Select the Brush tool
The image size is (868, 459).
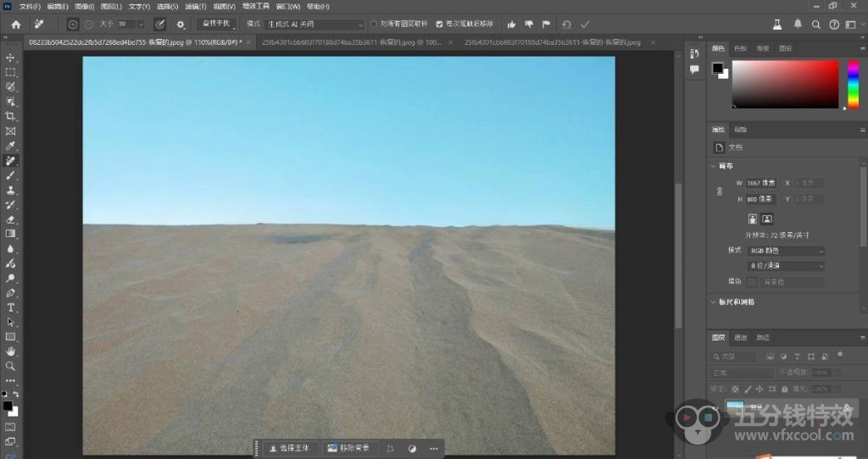(10, 175)
